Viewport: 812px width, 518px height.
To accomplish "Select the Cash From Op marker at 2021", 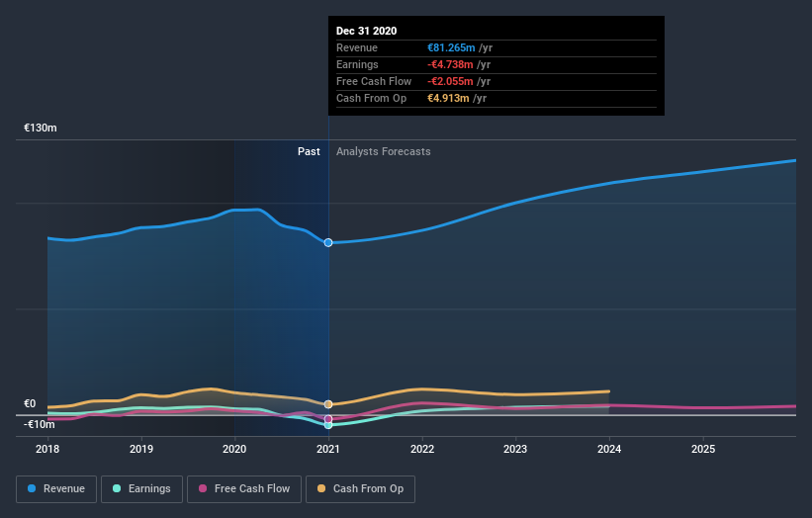I will pyautogui.click(x=328, y=404).
